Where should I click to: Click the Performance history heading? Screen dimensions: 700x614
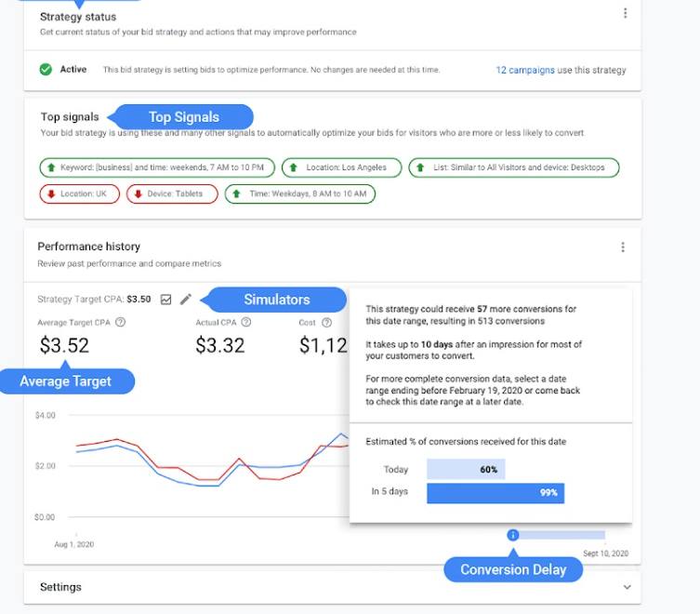89,247
